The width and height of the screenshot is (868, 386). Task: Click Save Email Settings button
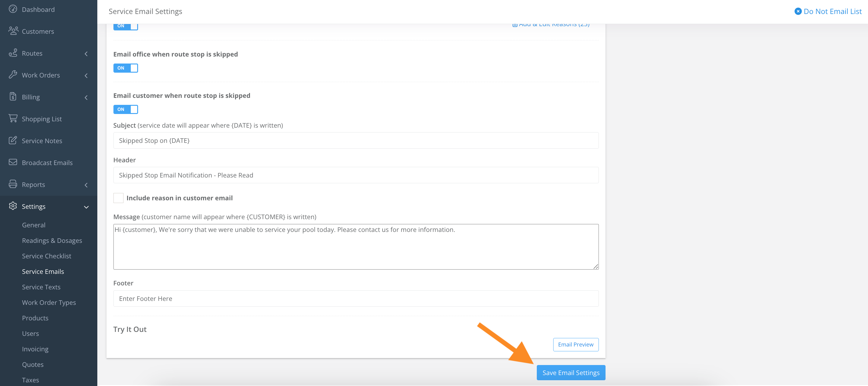[571, 373]
